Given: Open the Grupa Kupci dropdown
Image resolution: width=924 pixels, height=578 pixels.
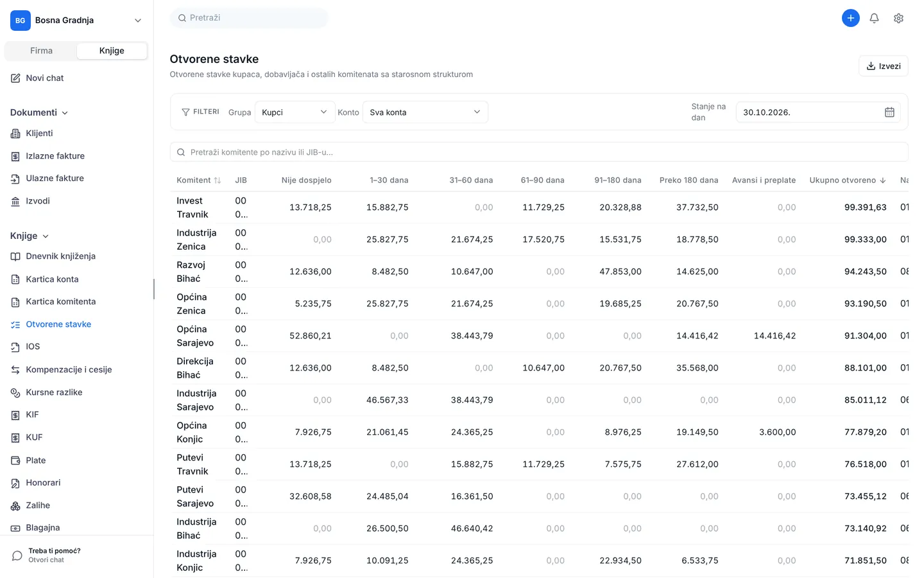Looking at the screenshot, I should tap(295, 112).
